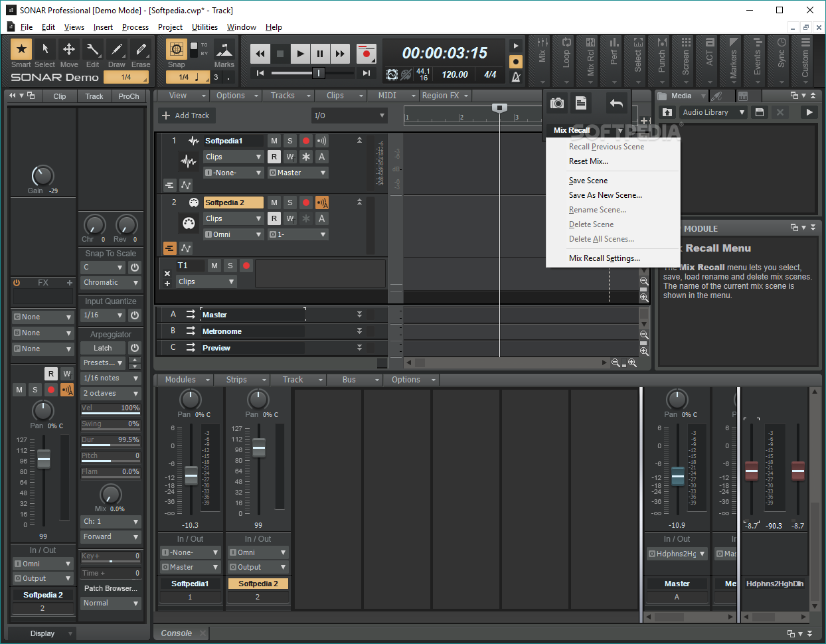Expand the 2 octaves dropdown
This screenshot has height=644, width=826.
(x=111, y=394)
